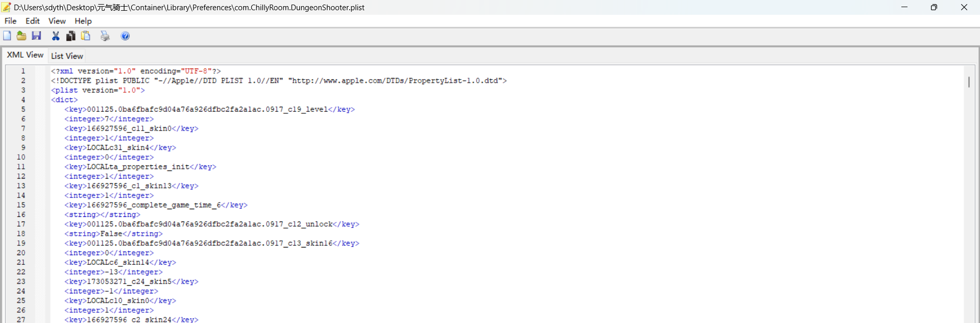
Task: Click line number 15 in the gutter
Action: pyautogui.click(x=21, y=205)
